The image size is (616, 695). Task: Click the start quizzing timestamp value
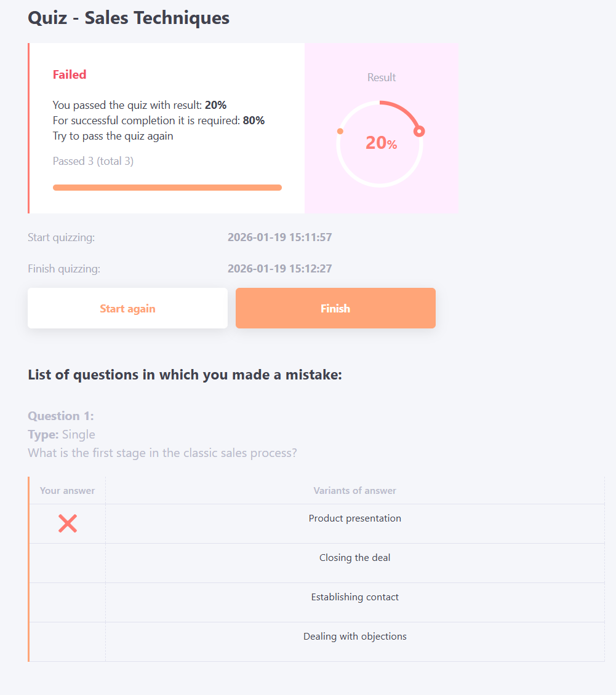(280, 237)
